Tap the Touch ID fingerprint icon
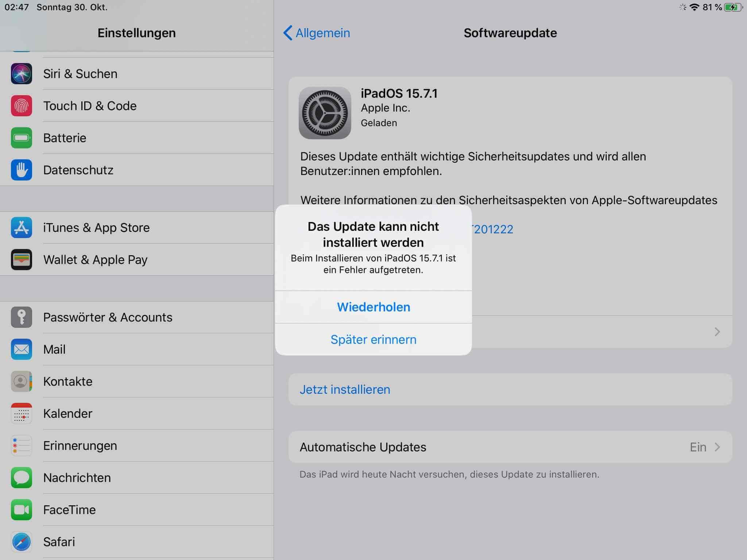The height and width of the screenshot is (560, 747). pos(22,106)
